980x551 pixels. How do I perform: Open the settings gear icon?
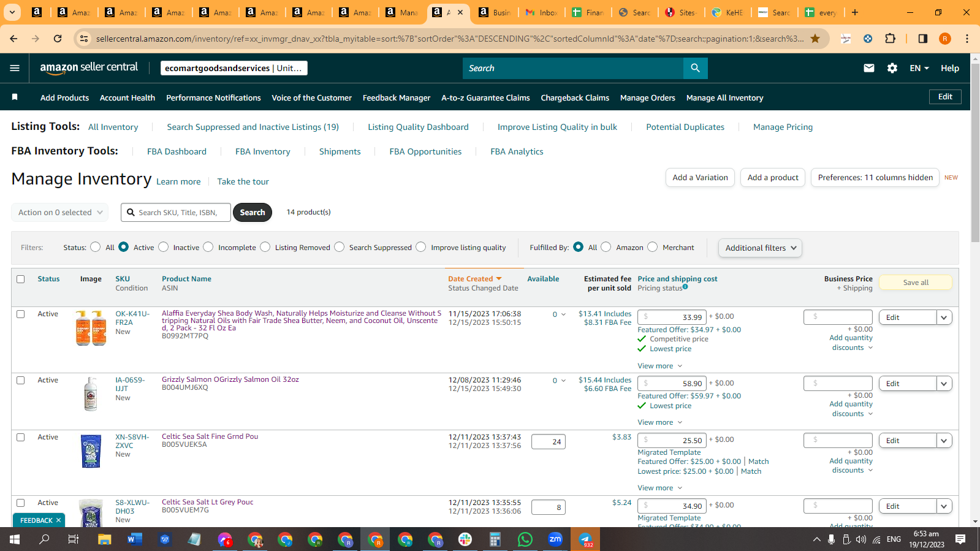[x=892, y=68]
